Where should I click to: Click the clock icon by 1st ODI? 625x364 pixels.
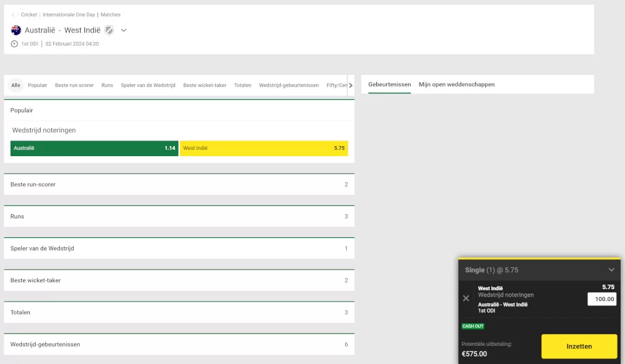14,44
